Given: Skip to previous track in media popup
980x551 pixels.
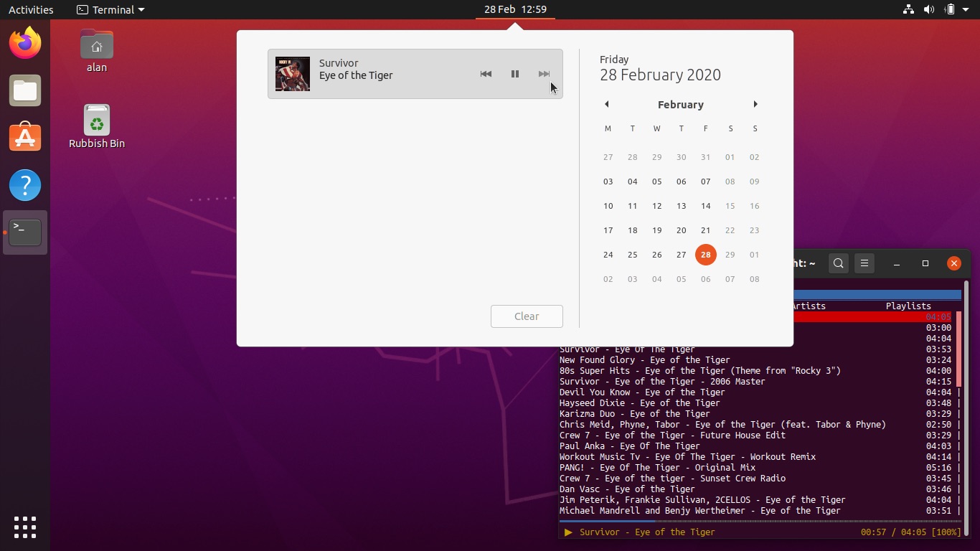Looking at the screenshot, I should point(486,74).
